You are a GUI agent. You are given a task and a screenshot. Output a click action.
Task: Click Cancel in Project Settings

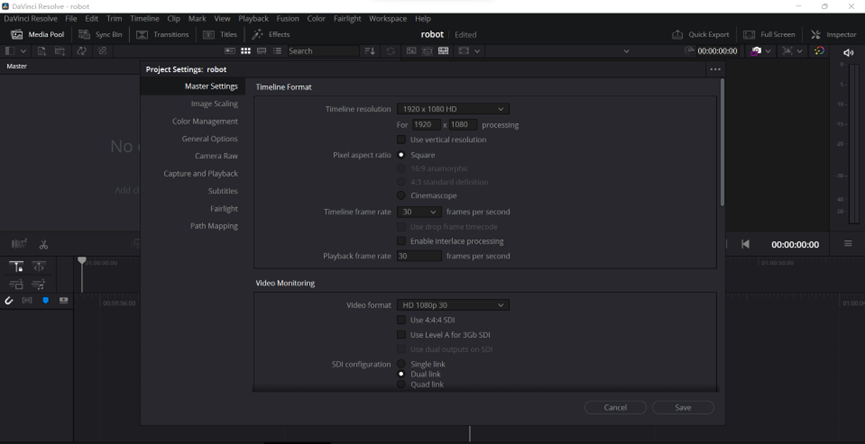coord(615,408)
